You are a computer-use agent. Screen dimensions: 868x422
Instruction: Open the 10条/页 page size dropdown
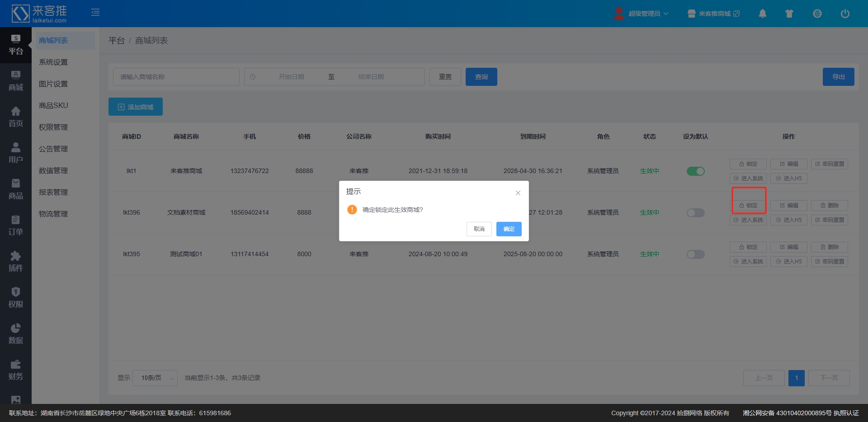tap(155, 378)
